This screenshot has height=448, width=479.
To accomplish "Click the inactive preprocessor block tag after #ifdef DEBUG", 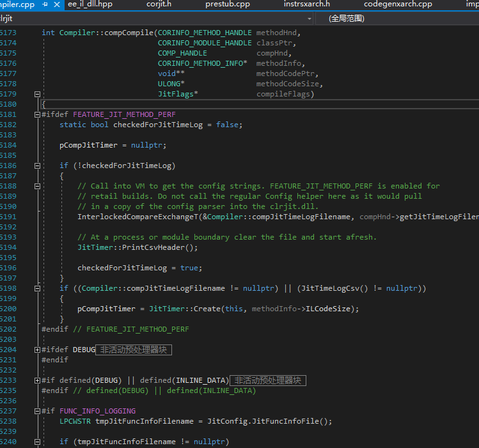I will coord(134,350).
